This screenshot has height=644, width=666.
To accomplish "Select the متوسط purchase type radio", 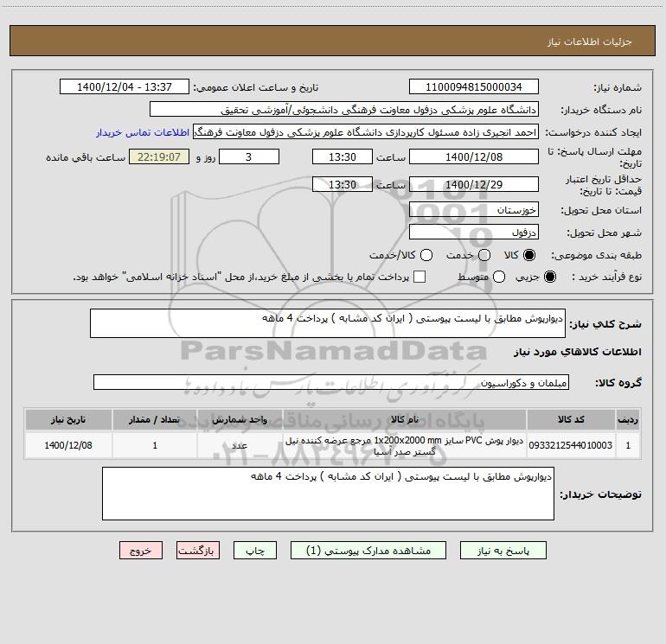I will [499, 277].
